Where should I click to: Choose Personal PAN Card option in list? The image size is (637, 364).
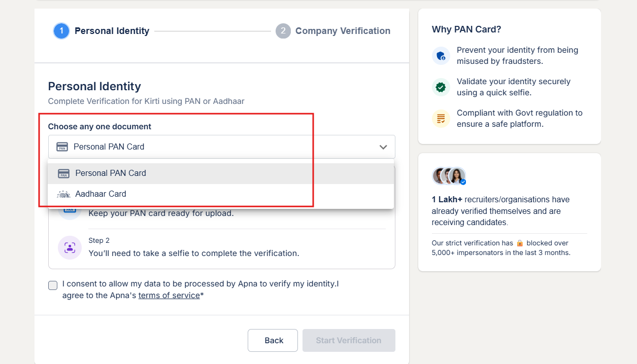[111, 173]
